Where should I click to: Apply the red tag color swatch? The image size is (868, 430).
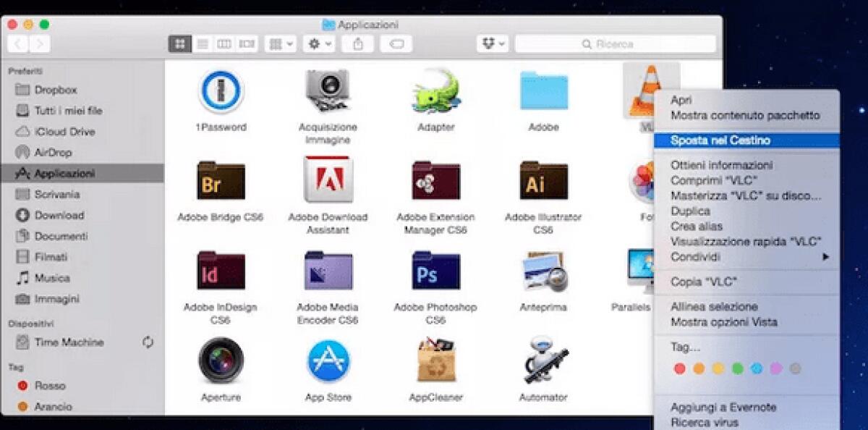click(x=679, y=368)
